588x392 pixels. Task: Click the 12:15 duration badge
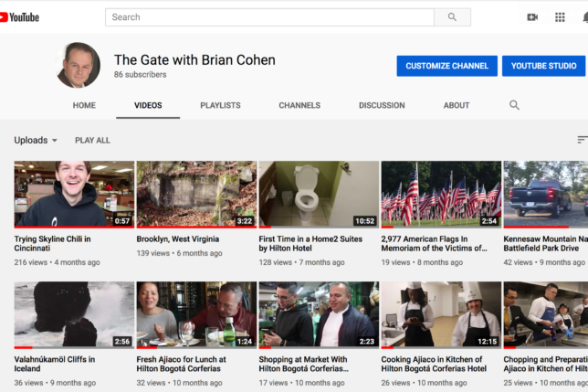click(488, 342)
